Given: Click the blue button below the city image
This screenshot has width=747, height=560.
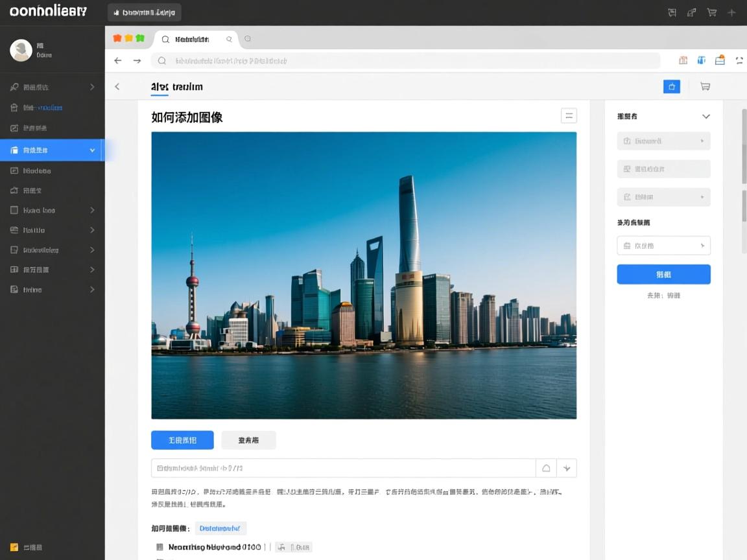Looking at the screenshot, I should [182, 440].
